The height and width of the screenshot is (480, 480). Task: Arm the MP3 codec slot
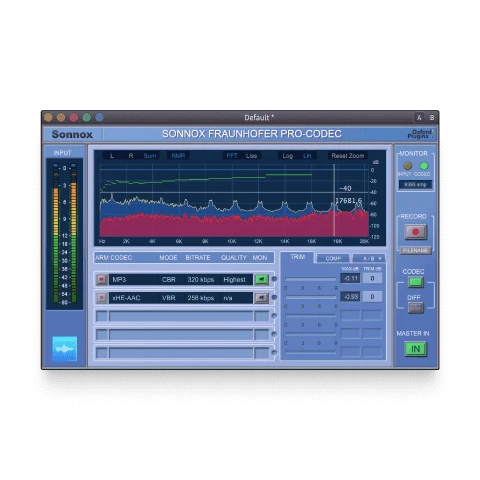(101, 279)
